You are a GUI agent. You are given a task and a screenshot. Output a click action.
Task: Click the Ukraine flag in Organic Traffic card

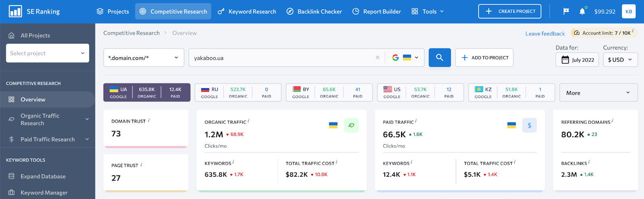333,125
